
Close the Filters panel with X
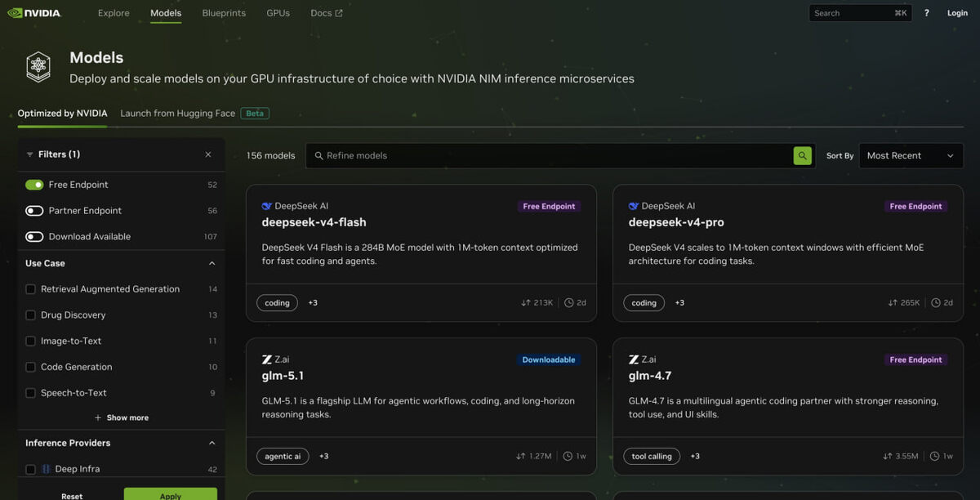208,154
